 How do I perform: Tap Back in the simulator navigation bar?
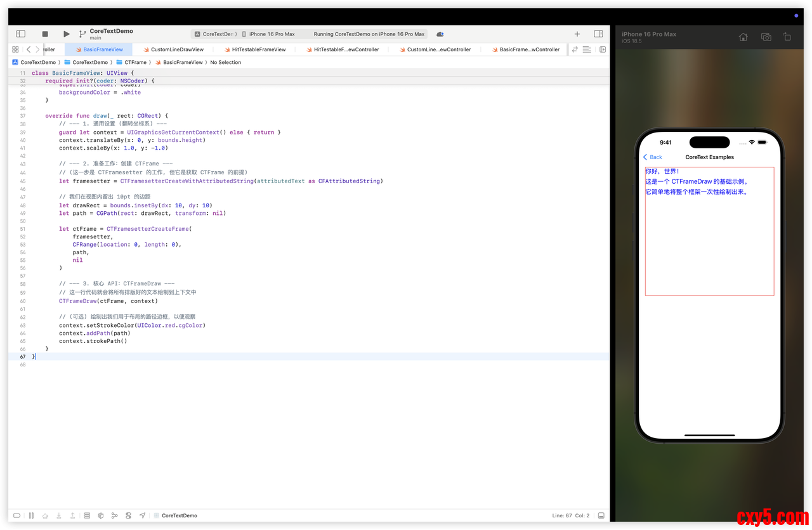(x=653, y=157)
